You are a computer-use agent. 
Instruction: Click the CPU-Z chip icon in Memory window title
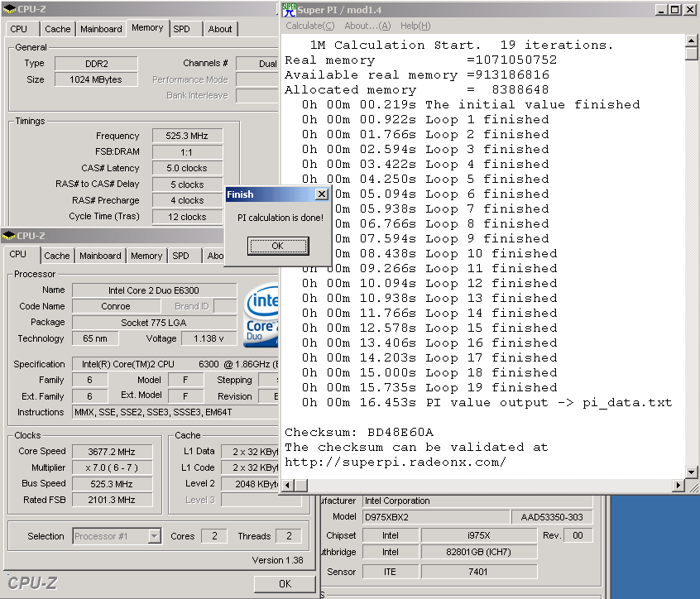9,9
